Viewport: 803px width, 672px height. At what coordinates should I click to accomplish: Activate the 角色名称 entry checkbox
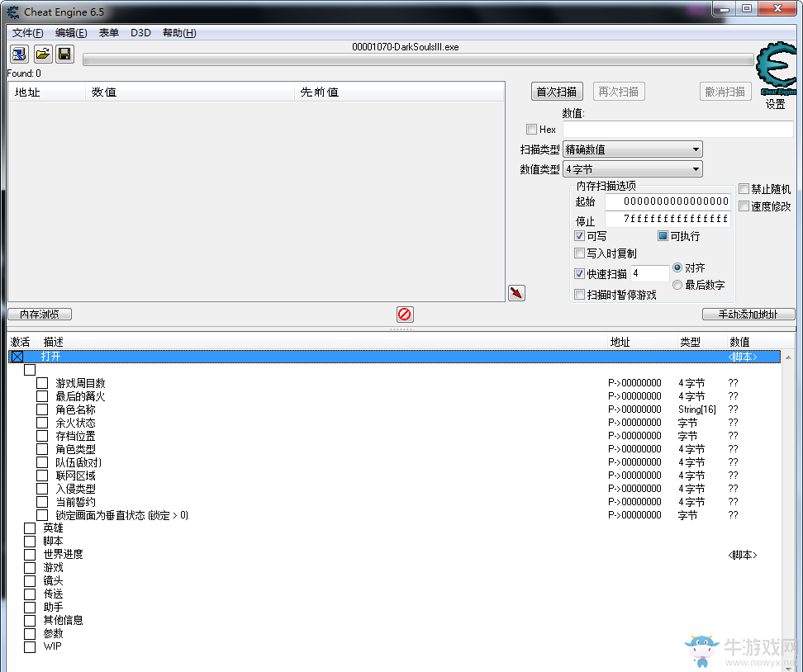(x=42, y=409)
